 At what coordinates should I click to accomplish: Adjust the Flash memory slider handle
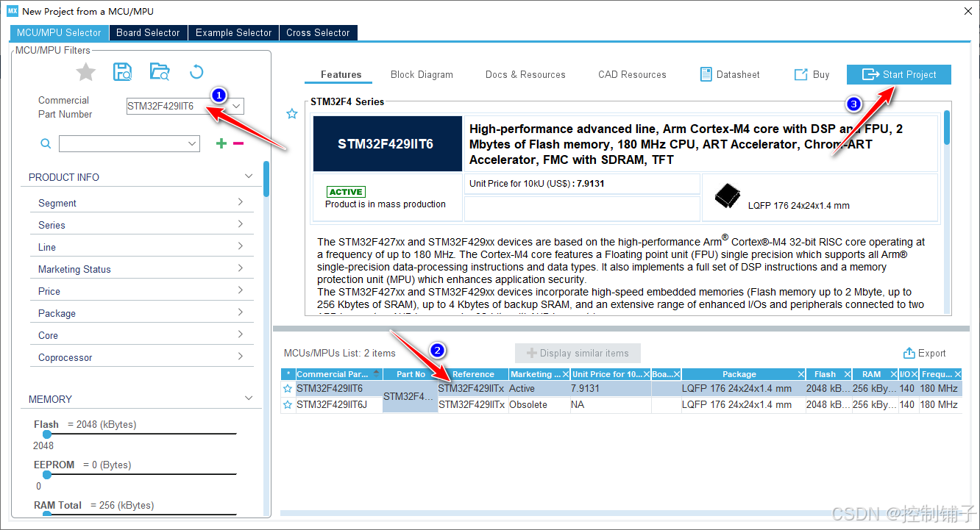47,434
